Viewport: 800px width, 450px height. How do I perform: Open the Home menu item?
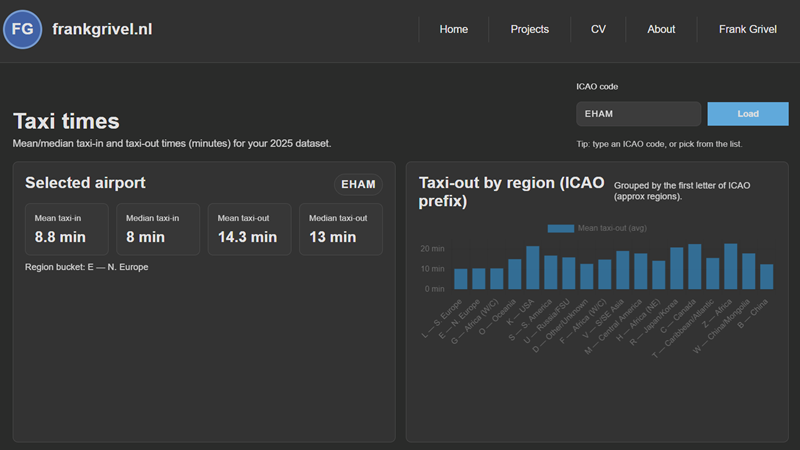453,29
